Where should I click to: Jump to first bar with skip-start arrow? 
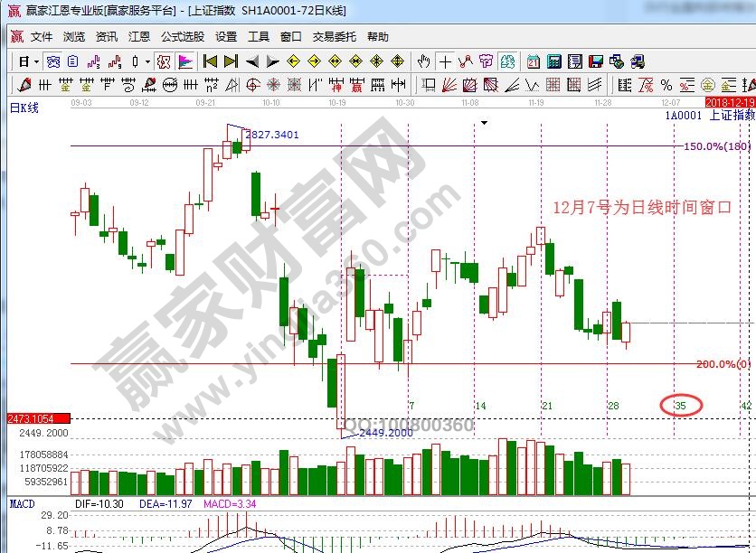point(210,61)
